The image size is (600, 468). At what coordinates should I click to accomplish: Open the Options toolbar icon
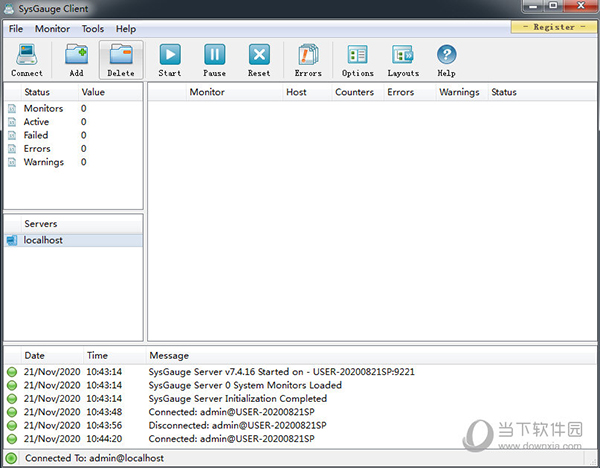click(x=357, y=55)
